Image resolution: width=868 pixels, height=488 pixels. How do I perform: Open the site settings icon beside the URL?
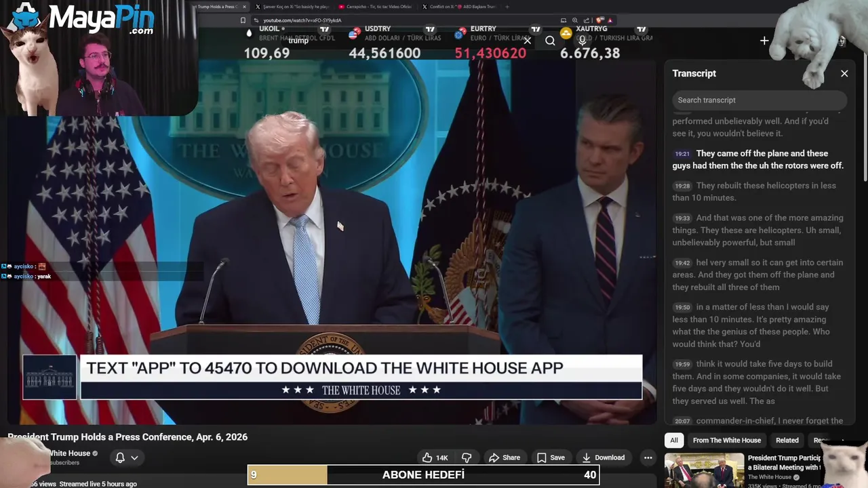tap(256, 20)
